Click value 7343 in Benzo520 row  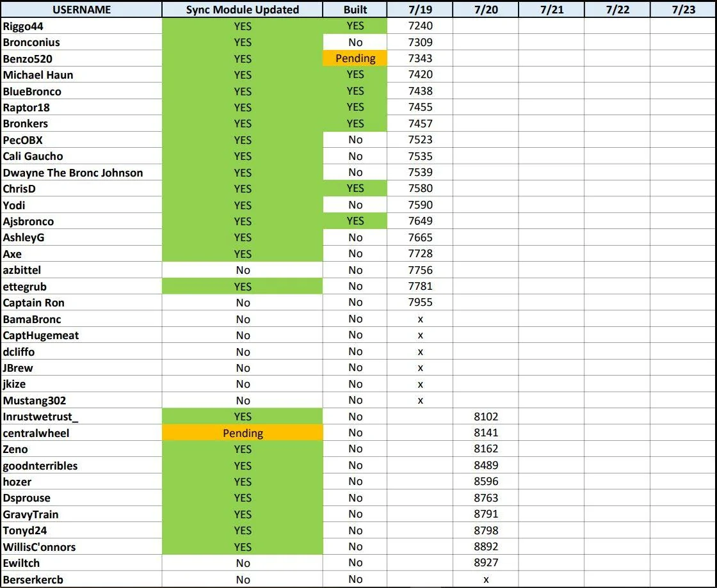pyautogui.click(x=420, y=58)
